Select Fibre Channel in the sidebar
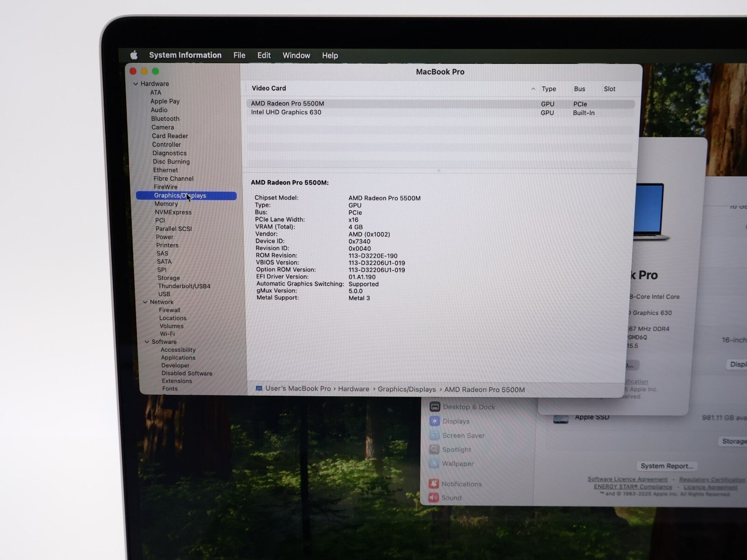 [173, 178]
